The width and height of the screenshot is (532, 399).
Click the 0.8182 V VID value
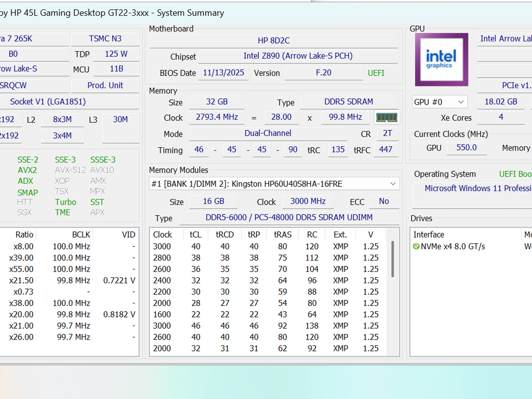pyautogui.click(x=119, y=315)
